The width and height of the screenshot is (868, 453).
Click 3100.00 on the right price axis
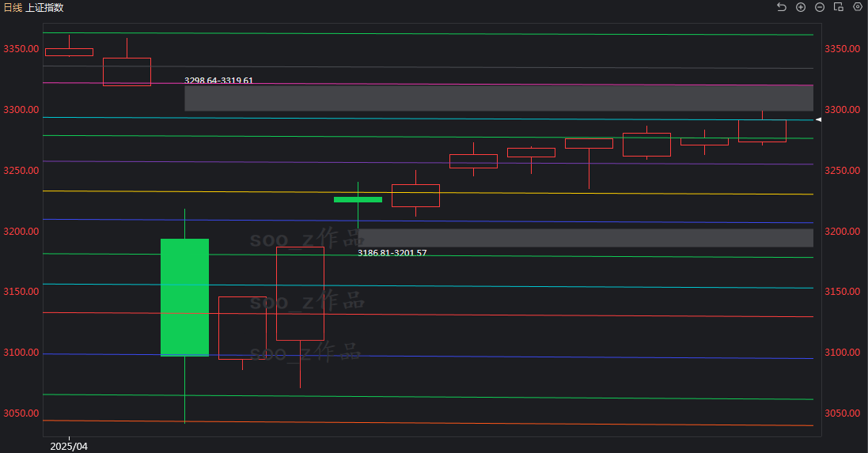[843, 353]
